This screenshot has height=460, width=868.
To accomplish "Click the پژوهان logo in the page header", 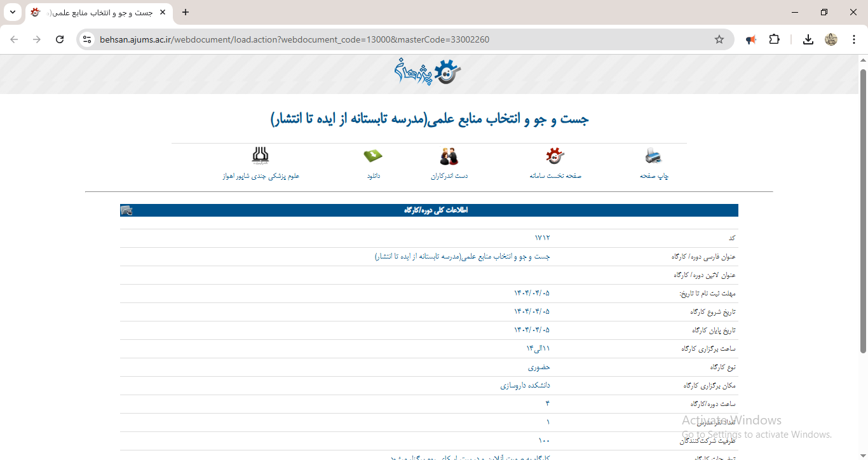I will (x=427, y=72).
